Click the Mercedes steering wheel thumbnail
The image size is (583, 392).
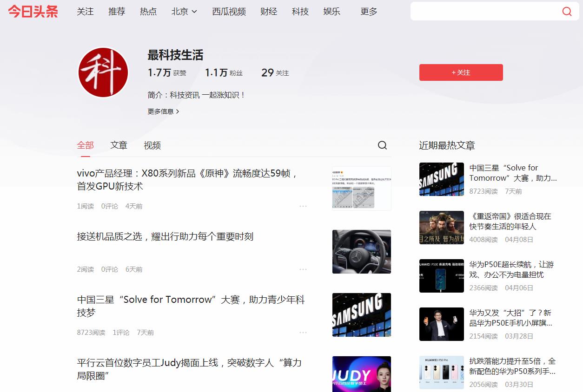[362, 252]
